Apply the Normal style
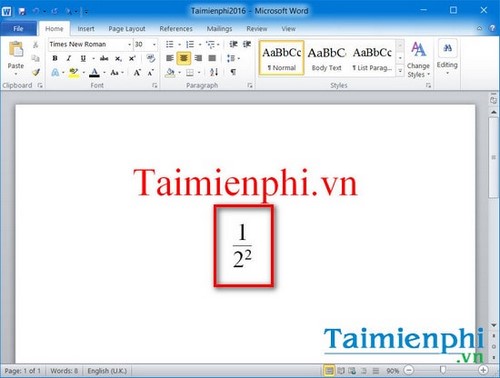Screen dimensions: 500x378 coord(282,58)
